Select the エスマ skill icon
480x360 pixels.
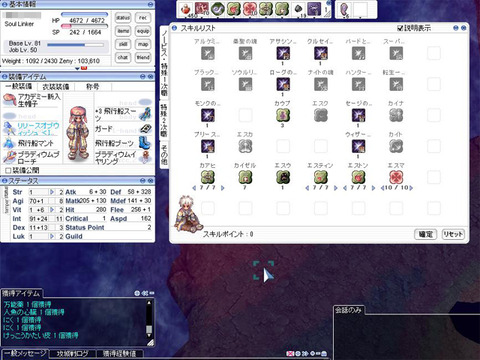[396, 177]
